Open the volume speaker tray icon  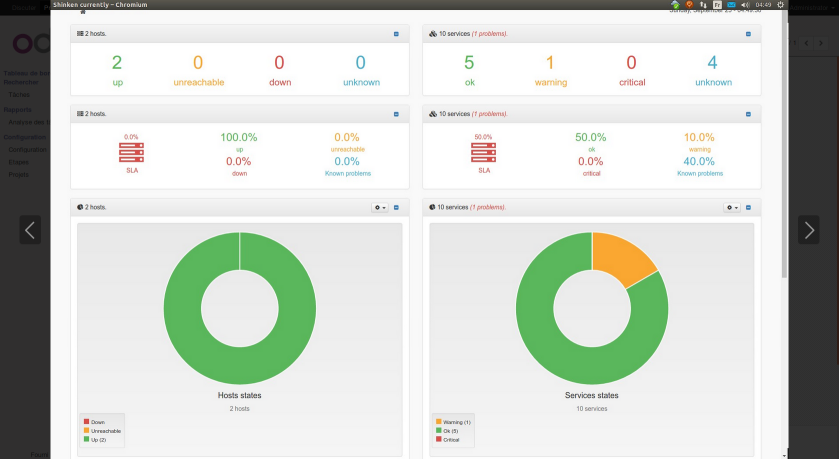click(745, 5)
